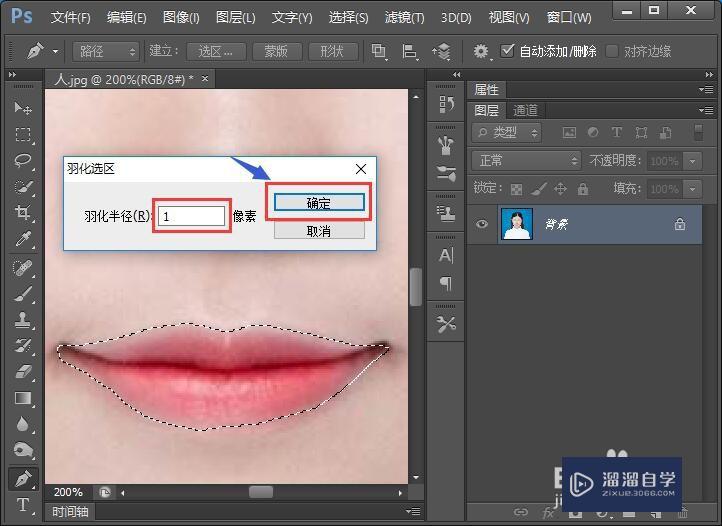Viewport: 722px width, 526px height.
Task: Select the Clone Stamp tool
Action: [x=23, y=320]
